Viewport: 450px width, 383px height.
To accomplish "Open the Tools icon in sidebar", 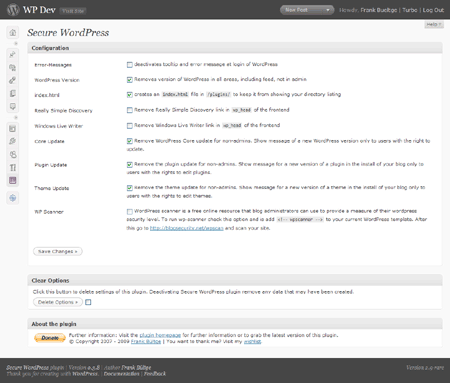I will 13,167.
